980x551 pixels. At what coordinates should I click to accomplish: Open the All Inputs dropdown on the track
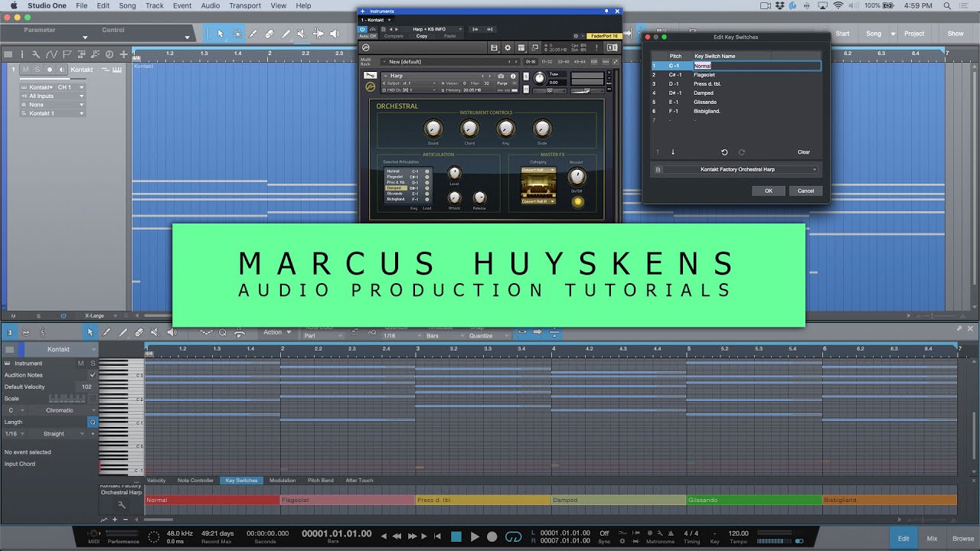pos(54,96)
